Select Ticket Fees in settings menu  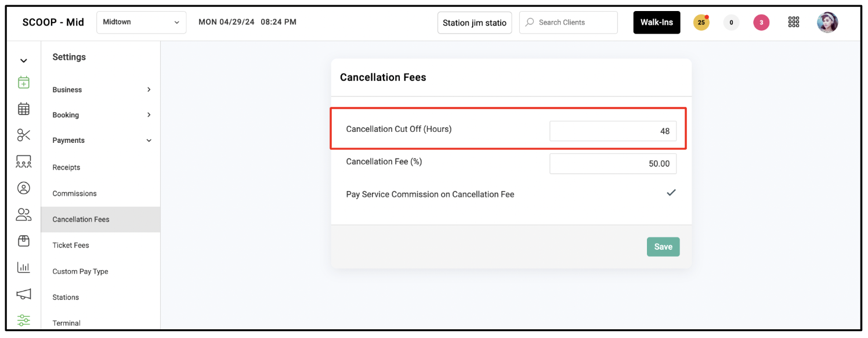[x=71, y=245]
